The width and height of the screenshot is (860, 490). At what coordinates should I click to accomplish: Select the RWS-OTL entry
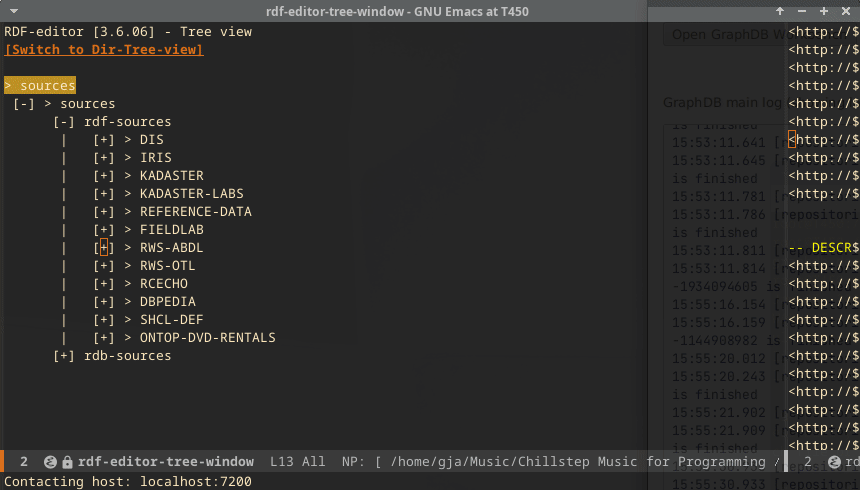pyautogui.click(x=167, y=266)
